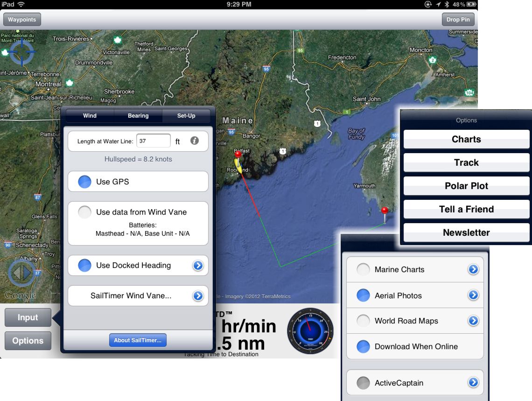Toggle Download When Online
532x401 pixels.
[363, 346]
